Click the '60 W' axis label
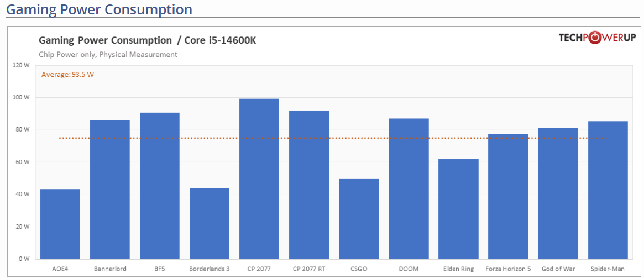The height and width of the screenshot is (278, 644). pyautogui.click(x=23, y=162)
